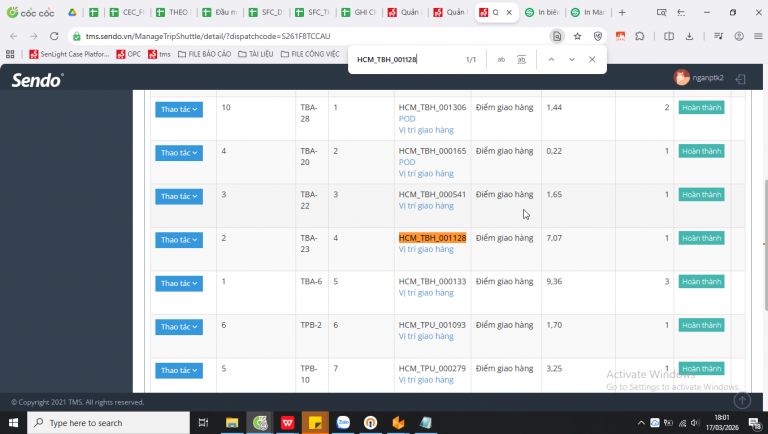The width and height of the screenshot is (768, 434).
Task: Switch to the GHI CH browser tab
Action: point(359,12)
